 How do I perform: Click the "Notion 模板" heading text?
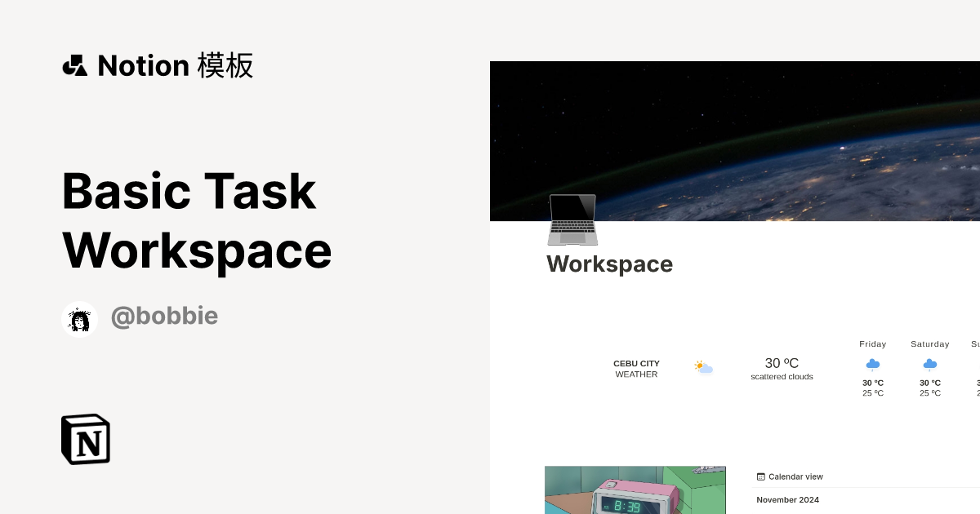pos(175,65)
